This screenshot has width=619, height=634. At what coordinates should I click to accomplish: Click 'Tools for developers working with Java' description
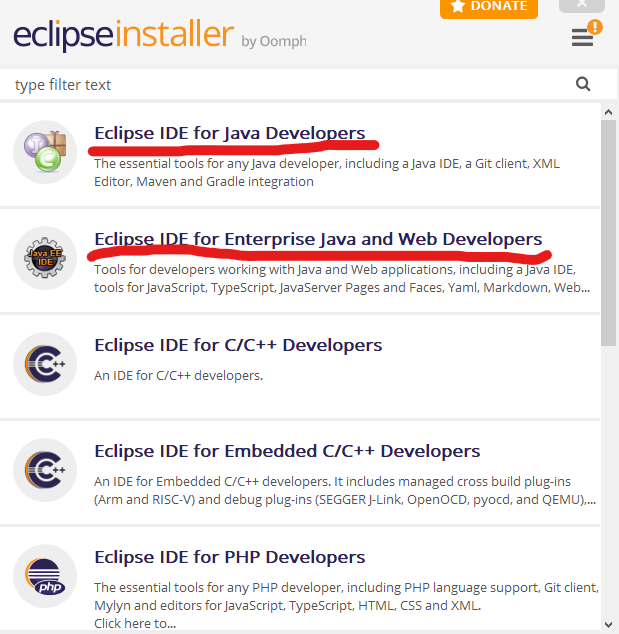click(x=342, y=279)
